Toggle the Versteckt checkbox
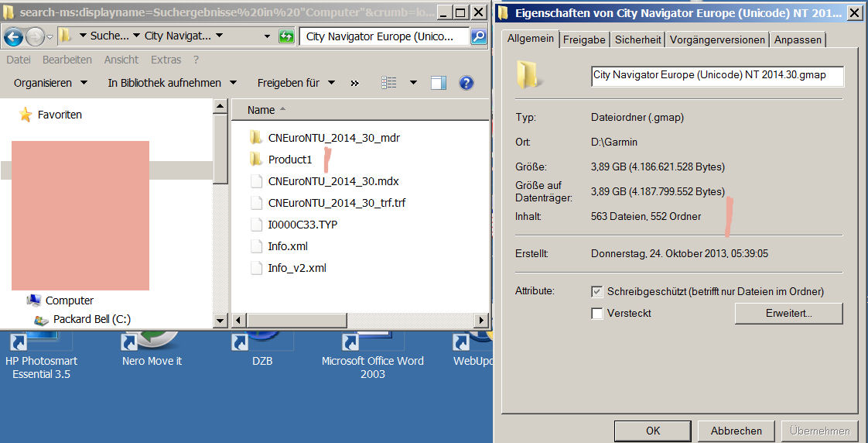 click(x=596, y=314)
